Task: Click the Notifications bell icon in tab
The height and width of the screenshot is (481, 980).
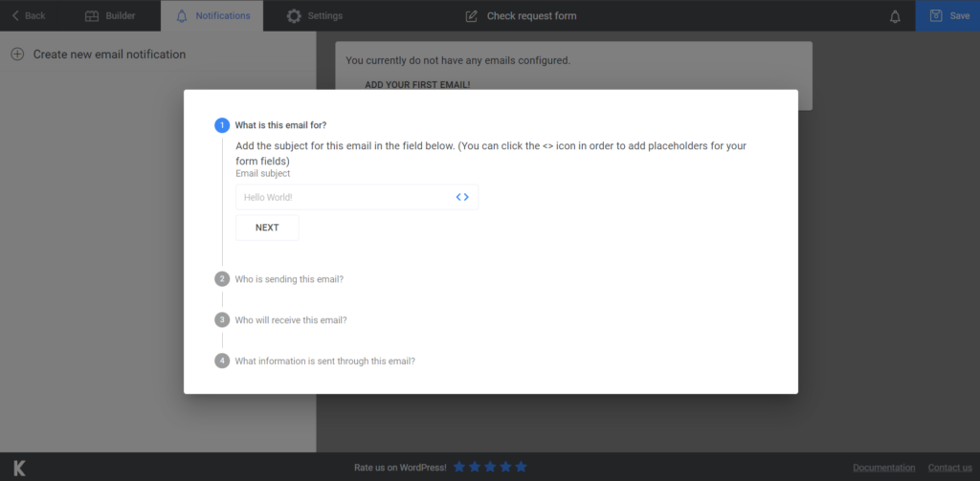Action: pyautogui.click(x=182, y=16)
